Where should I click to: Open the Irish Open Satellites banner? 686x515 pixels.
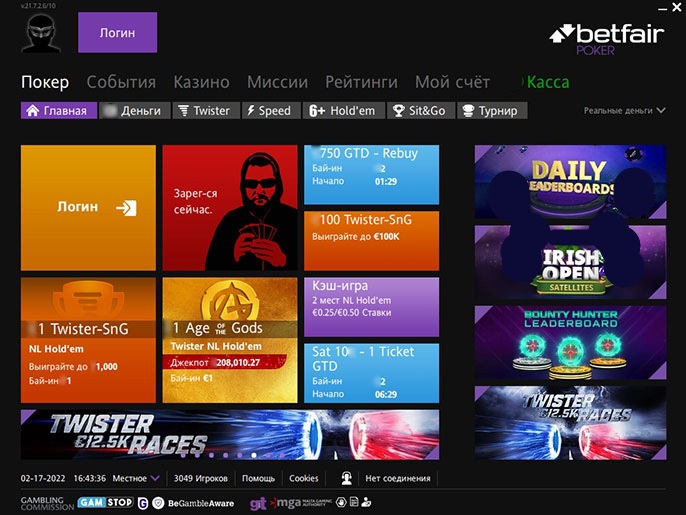tap(570, 262)
